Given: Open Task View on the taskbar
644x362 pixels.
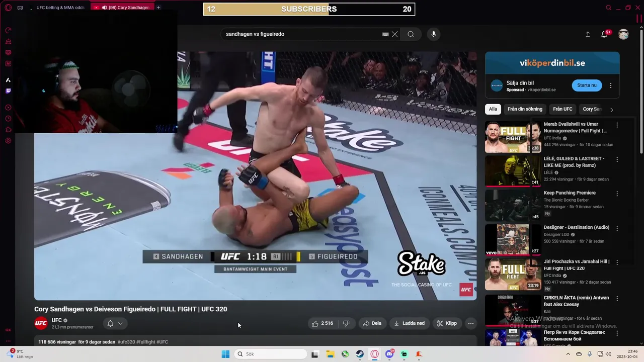Looking at the screenshot, I should 315,354.
